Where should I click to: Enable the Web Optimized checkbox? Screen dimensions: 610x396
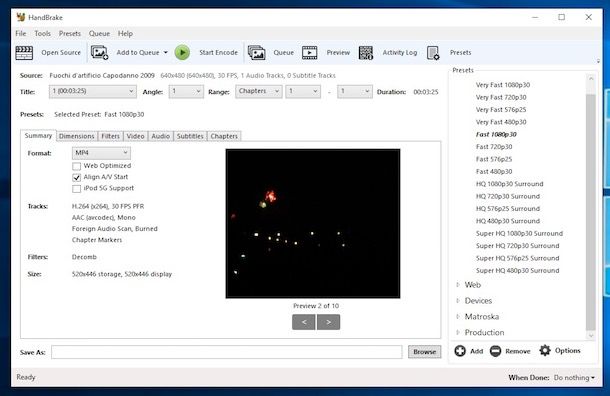(77, 166)
